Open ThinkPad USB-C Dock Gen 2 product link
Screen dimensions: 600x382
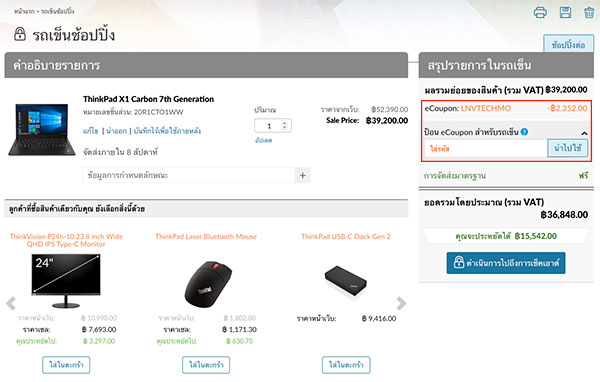coord(346,237)
